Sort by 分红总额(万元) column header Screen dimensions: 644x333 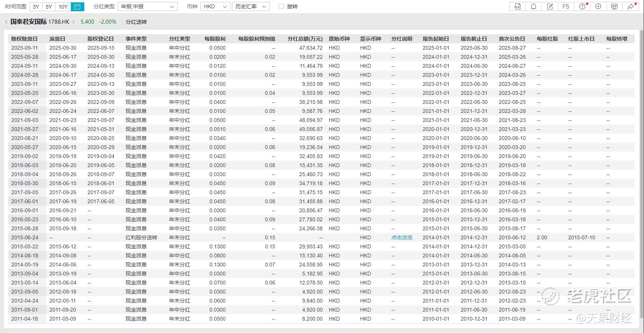tap(305, 39)
